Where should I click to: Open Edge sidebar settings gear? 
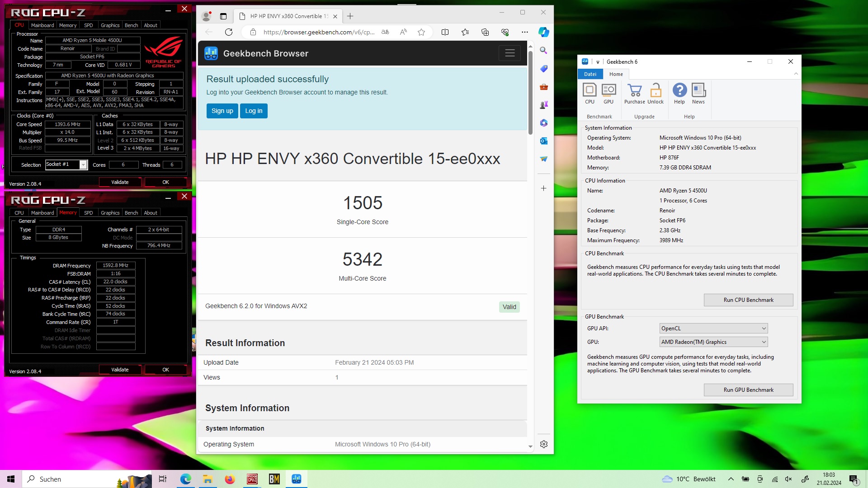[544, 444]
